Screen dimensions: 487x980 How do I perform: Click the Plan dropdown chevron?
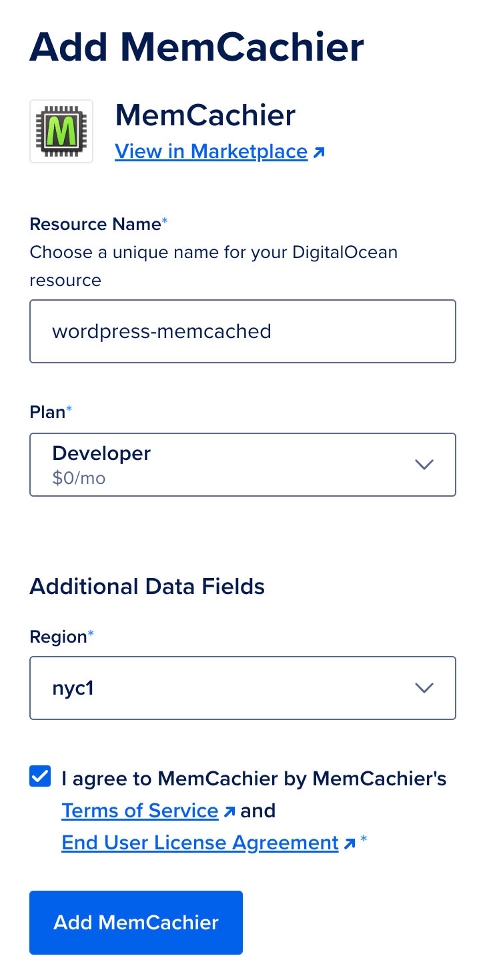pos(424,465)
